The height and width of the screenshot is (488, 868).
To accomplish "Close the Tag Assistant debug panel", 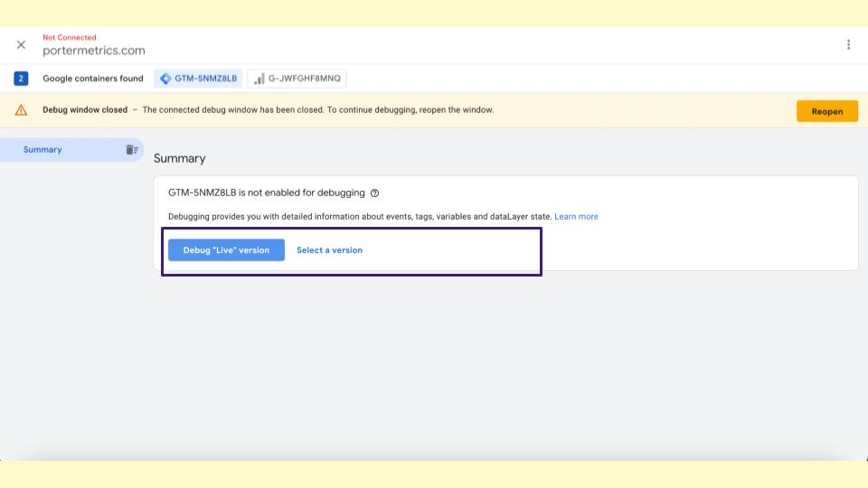I will click(21, 45).
